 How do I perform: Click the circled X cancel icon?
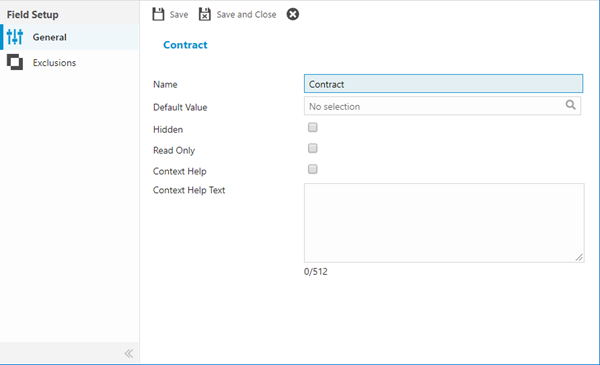click(293, 15)
